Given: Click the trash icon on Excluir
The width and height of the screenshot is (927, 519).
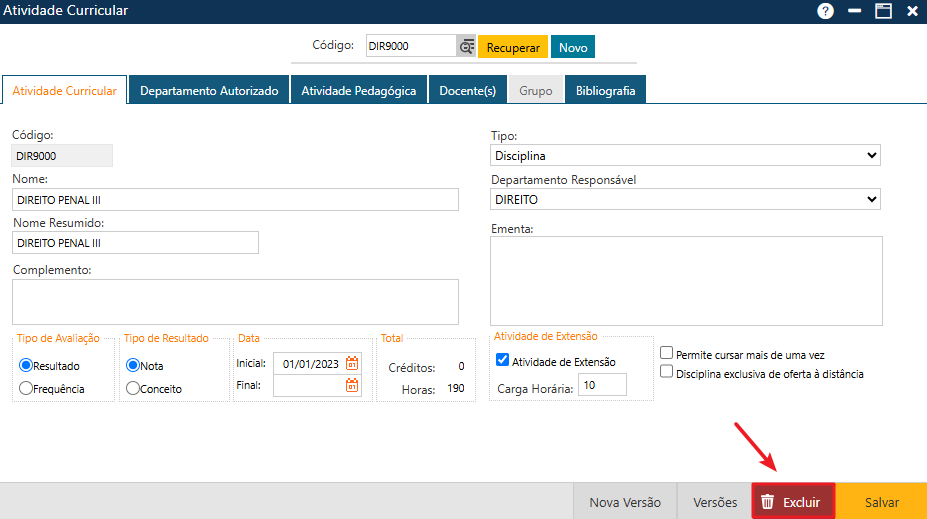Looking at the screenshot, I should 767,502.
